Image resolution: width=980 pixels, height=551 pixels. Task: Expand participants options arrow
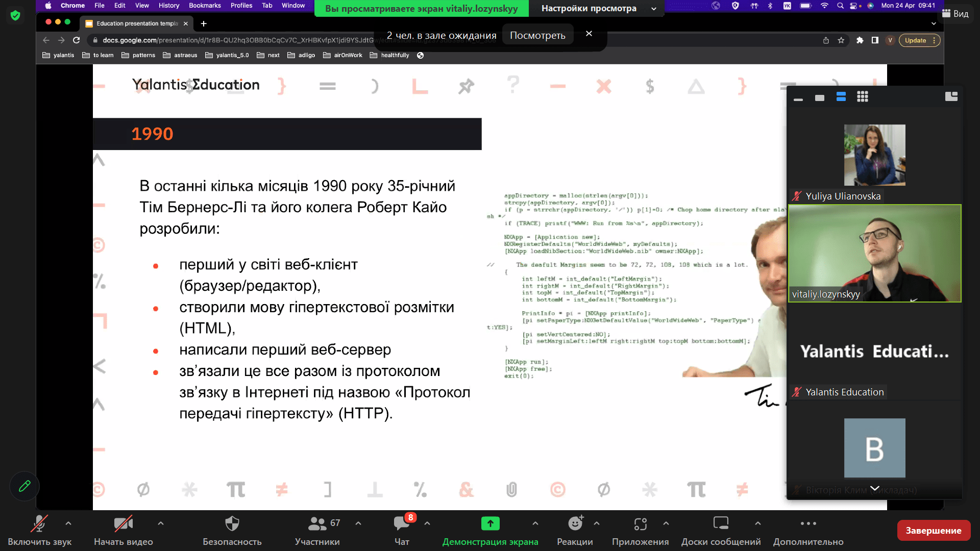358,523
